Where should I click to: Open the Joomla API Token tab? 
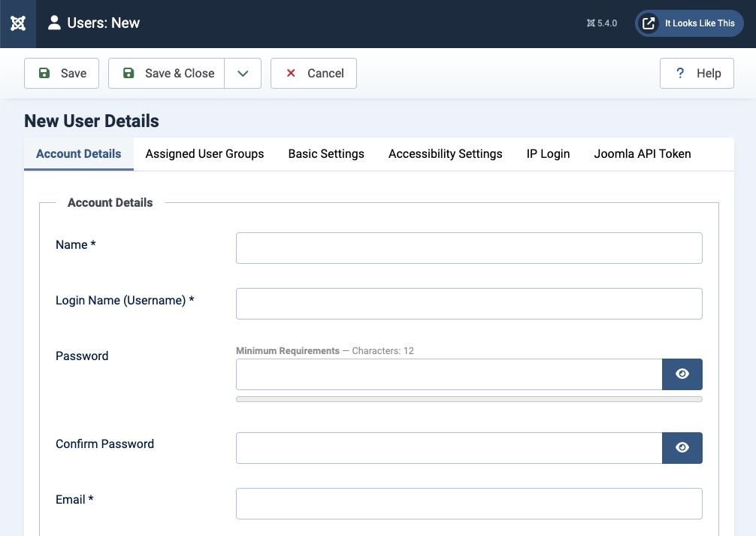[642, 153]
